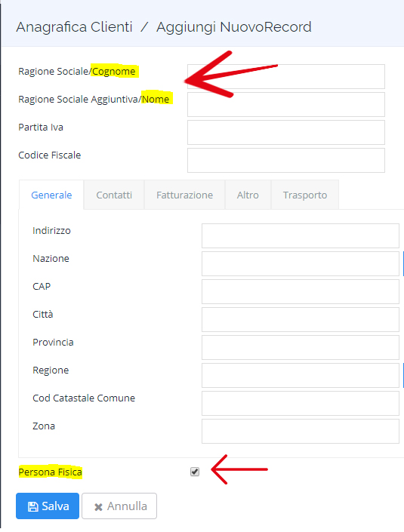Click the CAP input box
The width and height of the screenshot is (404, 532).
pyautogui.click(x=300, y=291)
